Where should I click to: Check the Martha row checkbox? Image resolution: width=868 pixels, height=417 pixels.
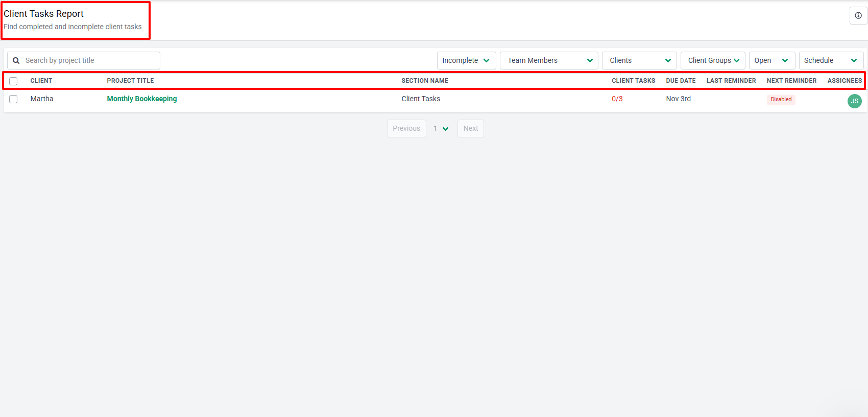click(13, 99)
